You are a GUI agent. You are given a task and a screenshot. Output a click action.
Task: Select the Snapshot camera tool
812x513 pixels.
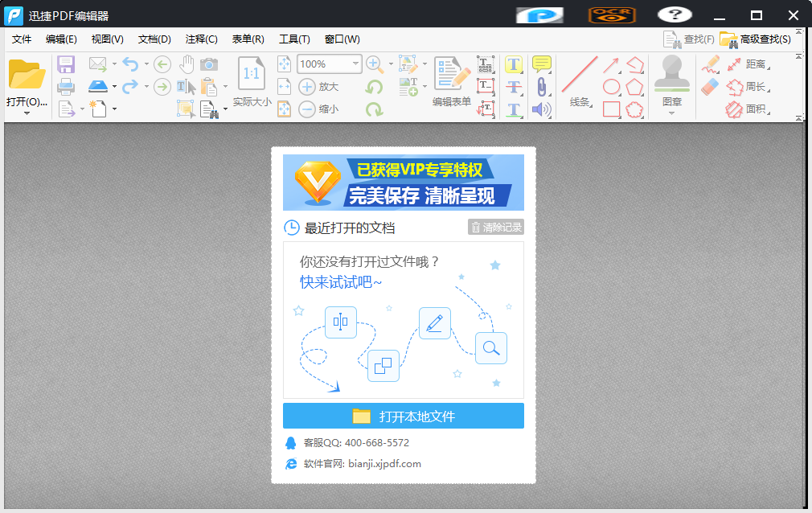(209, 64)
